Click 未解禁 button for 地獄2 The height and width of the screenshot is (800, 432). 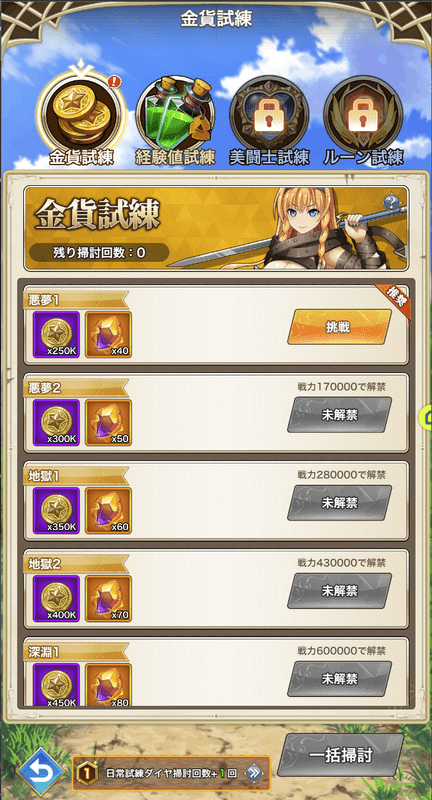339,591
